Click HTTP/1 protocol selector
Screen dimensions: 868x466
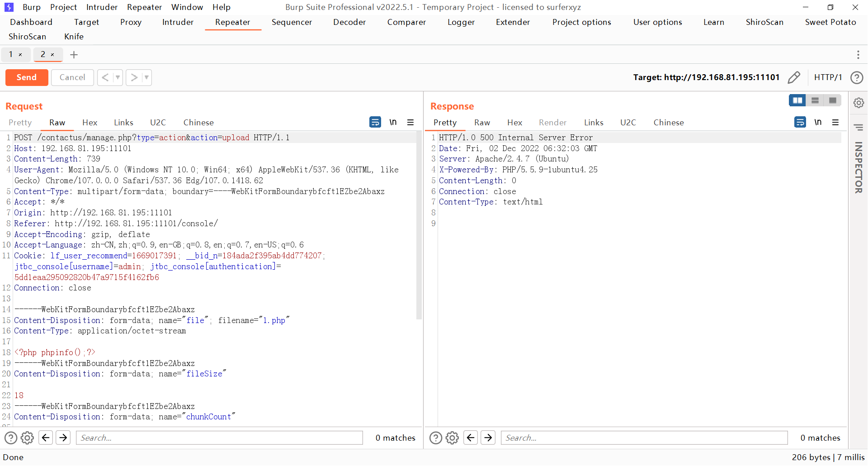point(828,77)
